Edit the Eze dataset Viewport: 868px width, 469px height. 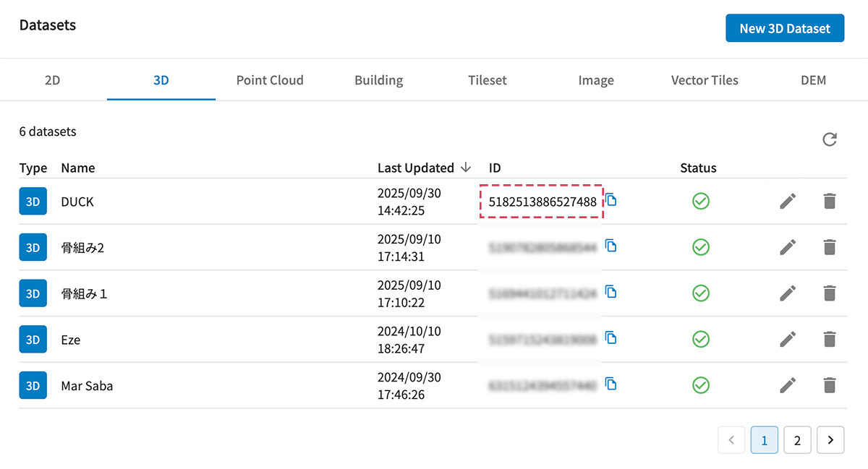click(x=788, y=339)
